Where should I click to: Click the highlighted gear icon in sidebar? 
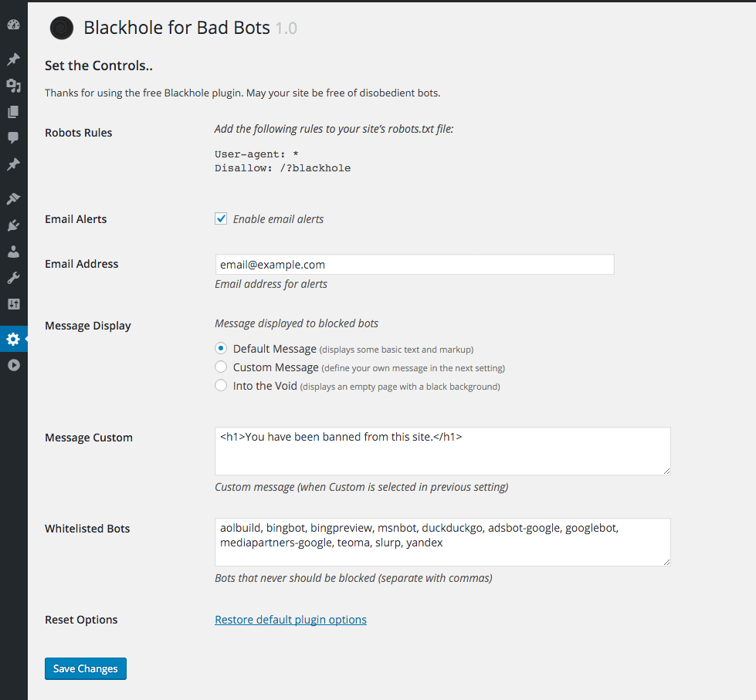tap(13, 339)
